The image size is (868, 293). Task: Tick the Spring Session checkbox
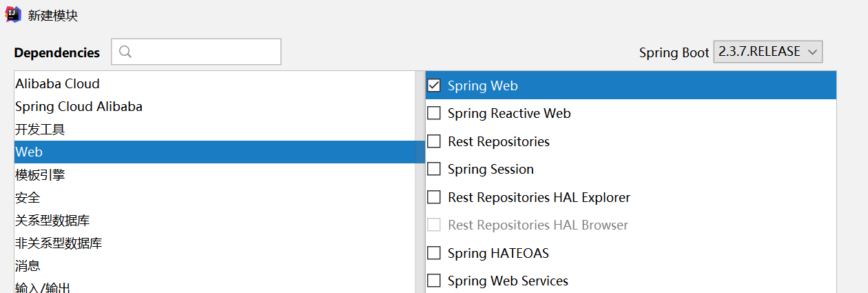pos(434,169)
